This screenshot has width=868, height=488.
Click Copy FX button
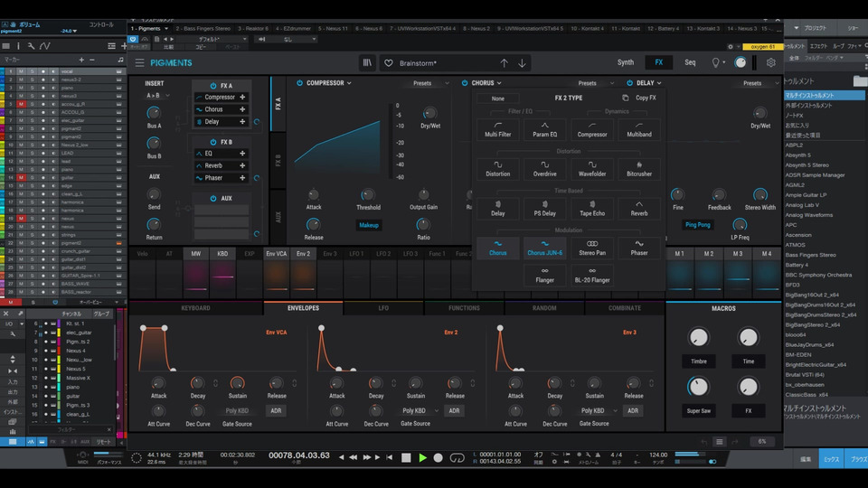[x=639, y=98]
